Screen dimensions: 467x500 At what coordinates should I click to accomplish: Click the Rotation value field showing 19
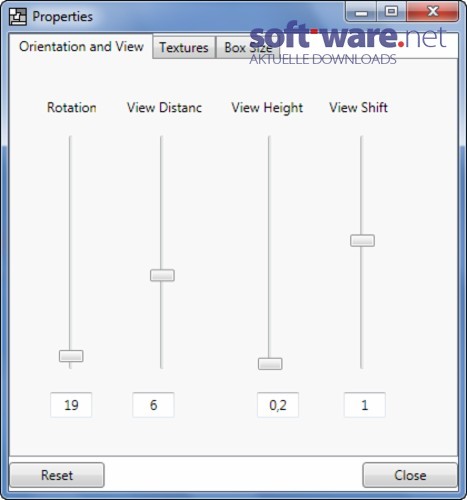(x=71, y=405)
